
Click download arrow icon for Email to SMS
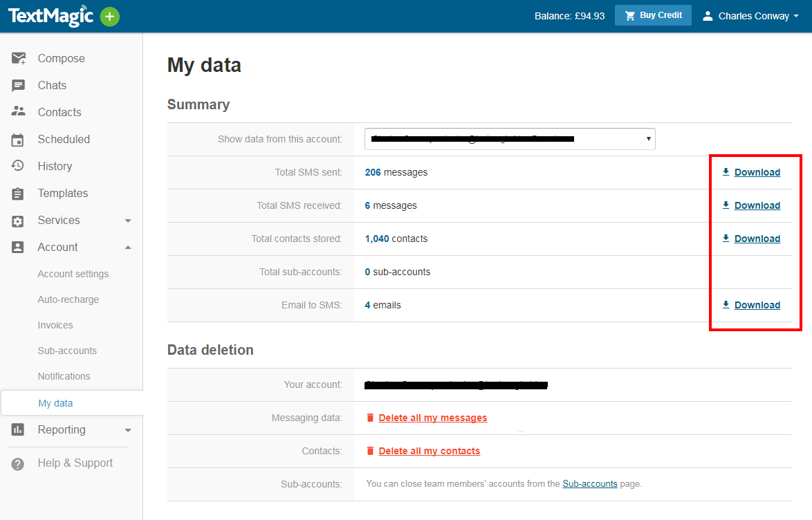click(x=726, y=304)
